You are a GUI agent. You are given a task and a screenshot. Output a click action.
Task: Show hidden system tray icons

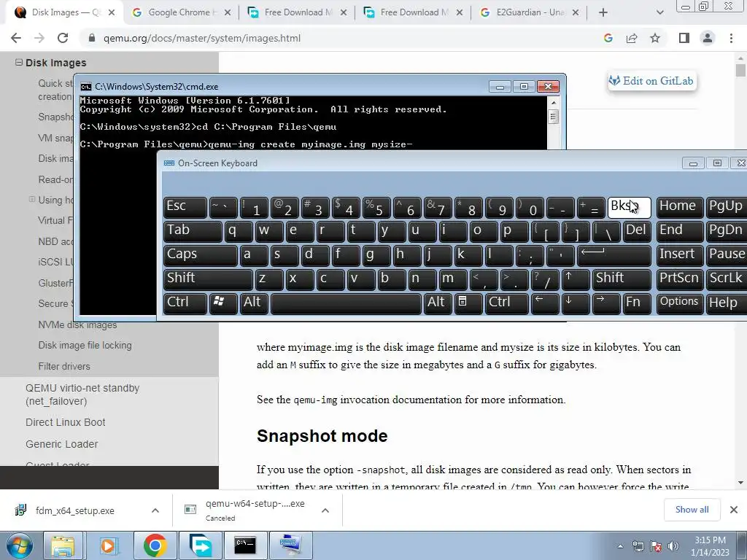pos(620,547)
